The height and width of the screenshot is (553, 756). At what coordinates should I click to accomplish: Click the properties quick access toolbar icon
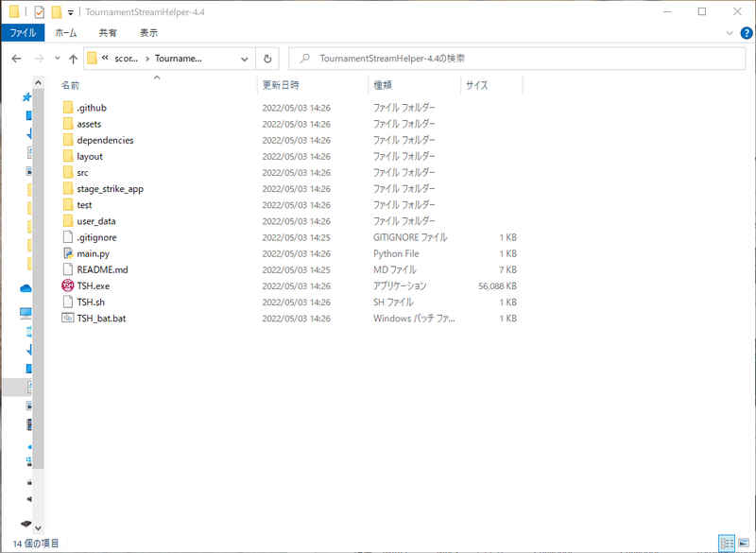coord(39,12)
